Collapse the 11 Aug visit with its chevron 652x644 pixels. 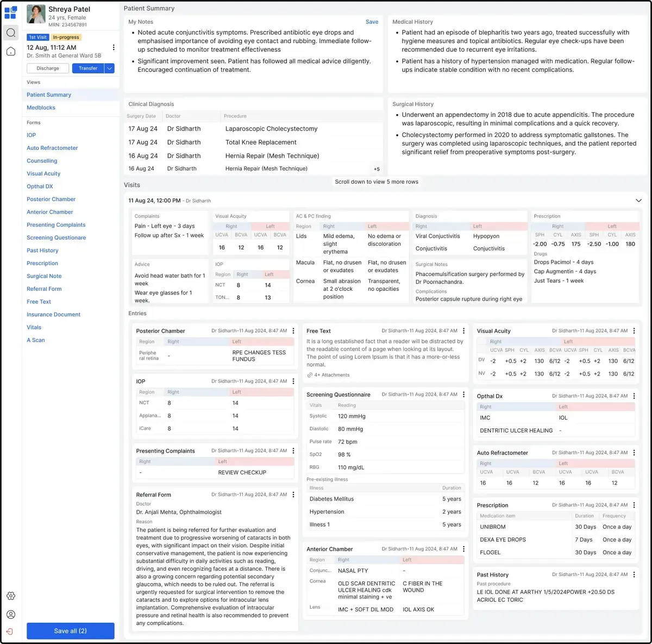click(639, 200)
